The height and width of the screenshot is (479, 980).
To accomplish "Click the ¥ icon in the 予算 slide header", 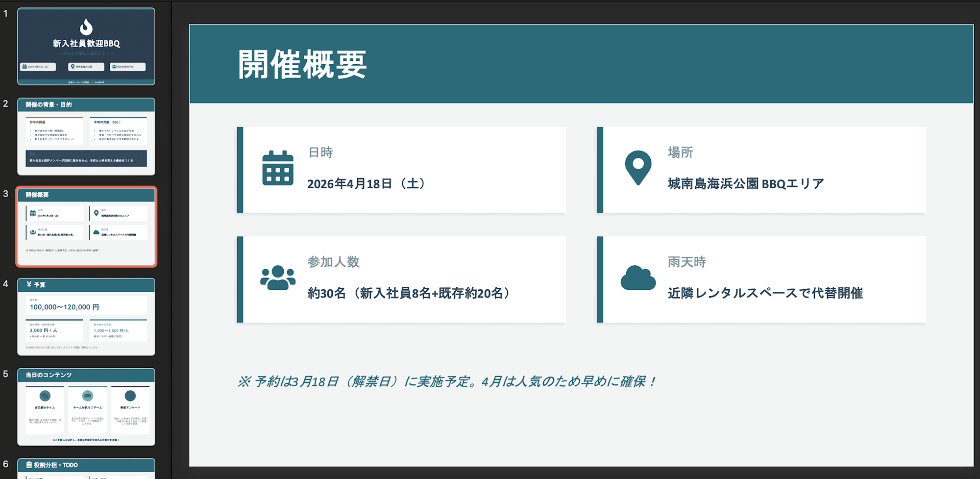I will pos(29,284).
